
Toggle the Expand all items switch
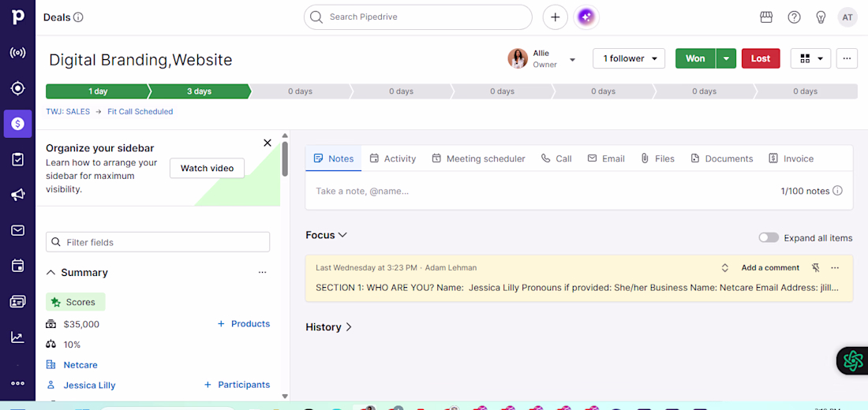pyautogui.click(x=769, y=238)
